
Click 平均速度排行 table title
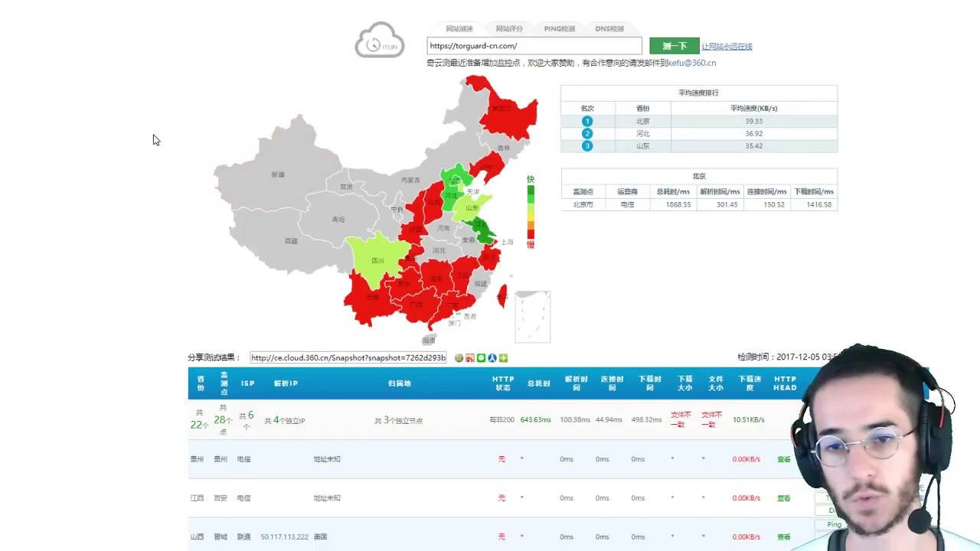pos(698,93)
